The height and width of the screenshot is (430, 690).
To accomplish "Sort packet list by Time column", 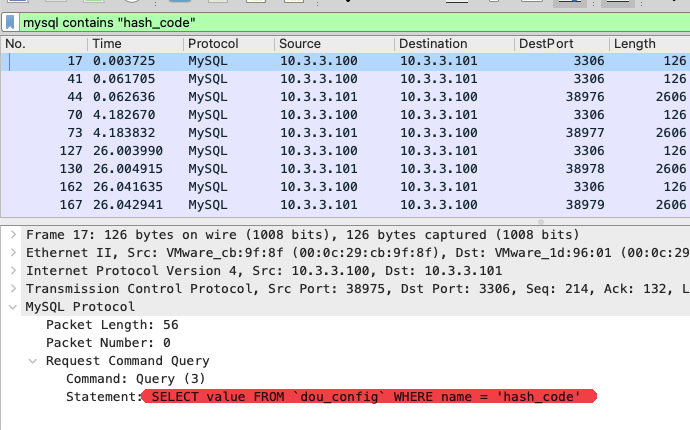I will [130, 44].
